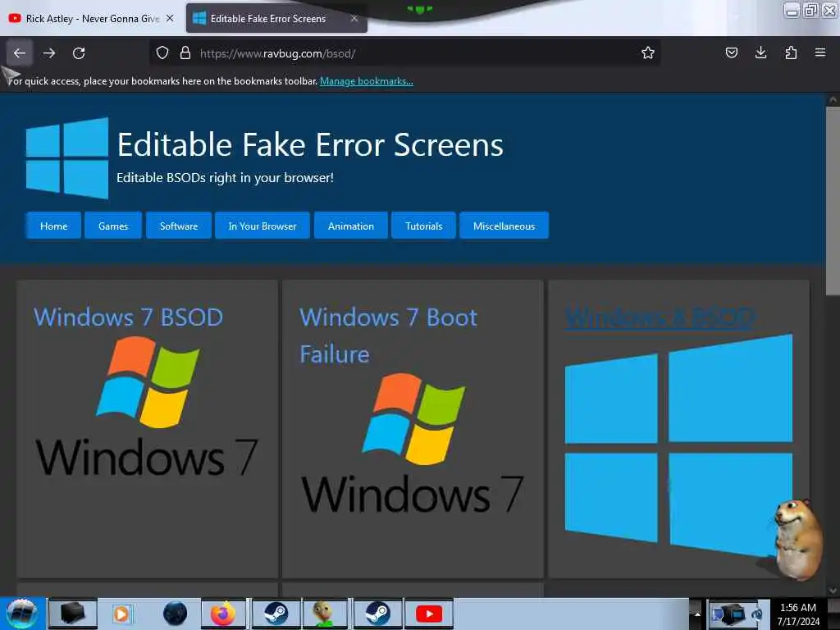The width and height of the screenshot is (840, 630).
Task: Open the Miscellaneous navigation button
Action: (x=504, y=226)
